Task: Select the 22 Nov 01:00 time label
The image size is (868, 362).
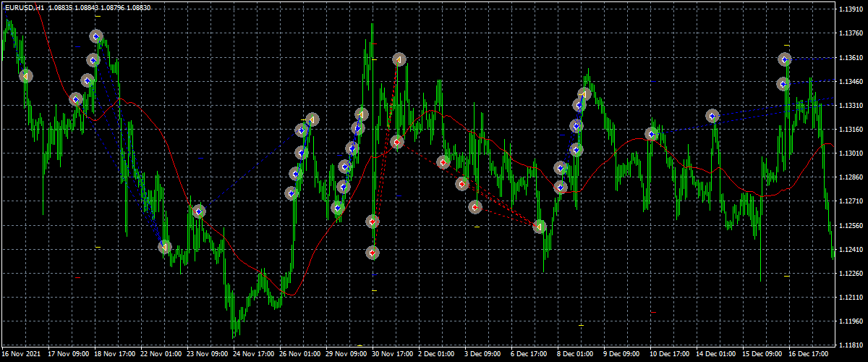Action: click(161, 355)
